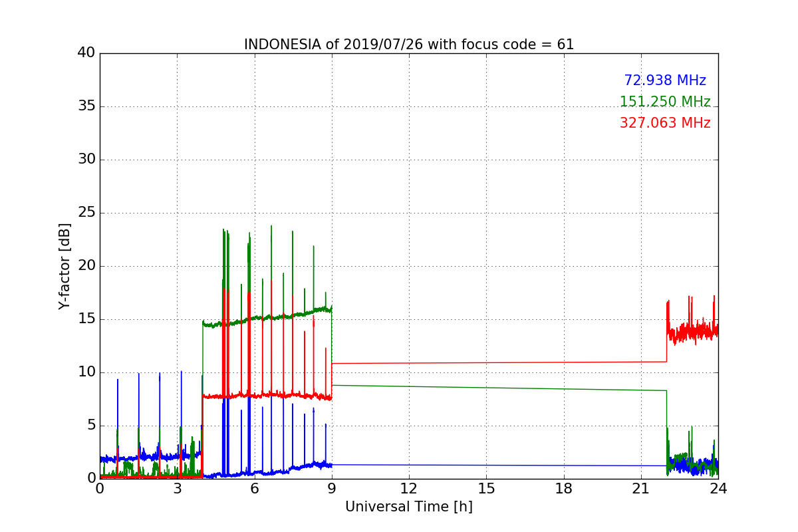Select the blue 72.938 MHz legend label
The height and width of the screenshot is (532, 798).
click(665, 80)
